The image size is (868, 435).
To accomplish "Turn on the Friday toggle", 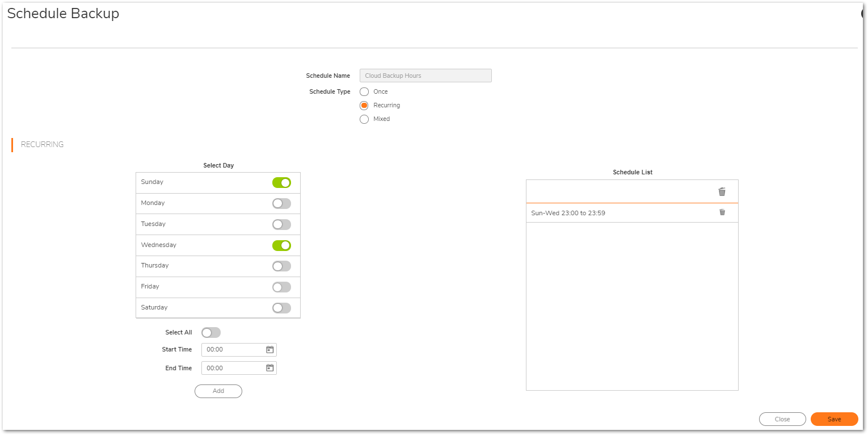I will tap(281, 287).
